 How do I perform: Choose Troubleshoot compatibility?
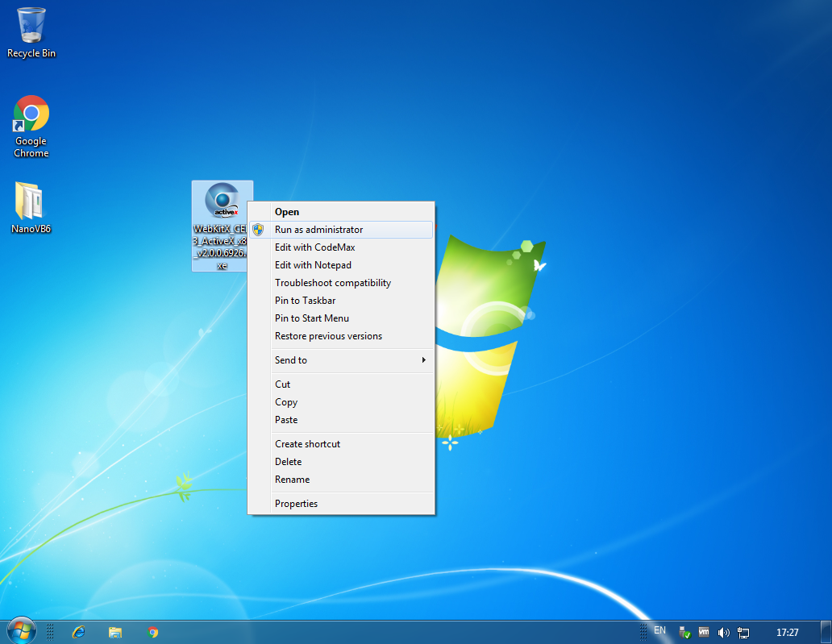[341, 283]
